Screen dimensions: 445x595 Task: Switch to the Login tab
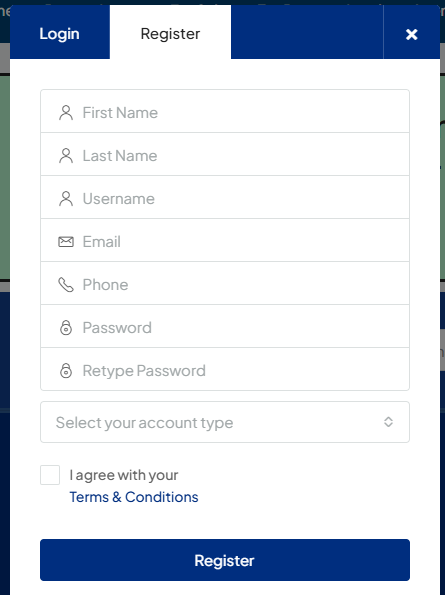(60, 33)
